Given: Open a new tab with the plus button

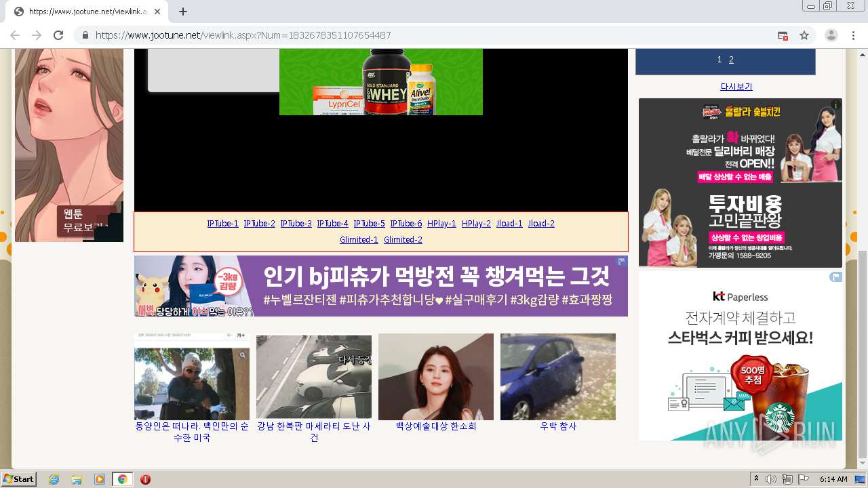Looking at the screenshot, I should pos(183,12).
